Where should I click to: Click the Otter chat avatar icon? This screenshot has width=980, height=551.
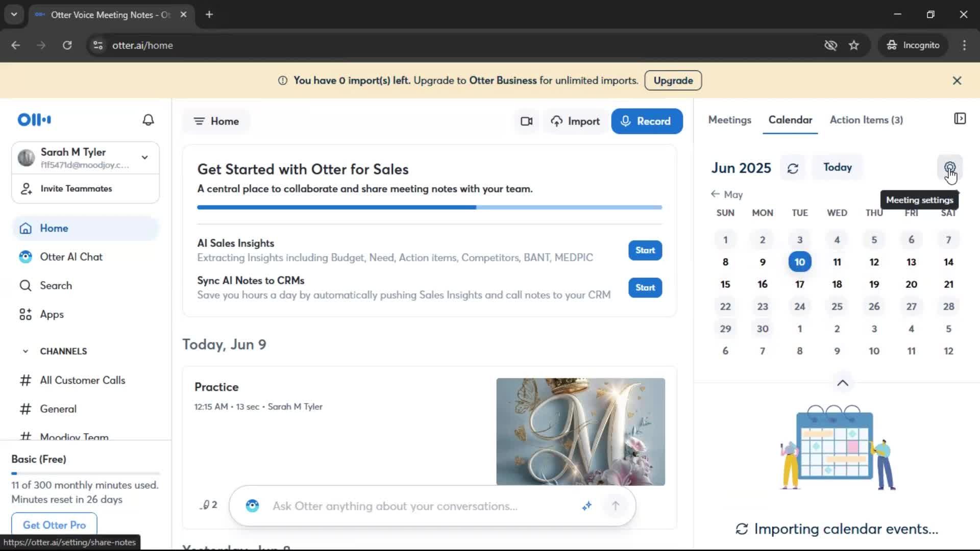(x=252, y=506)
